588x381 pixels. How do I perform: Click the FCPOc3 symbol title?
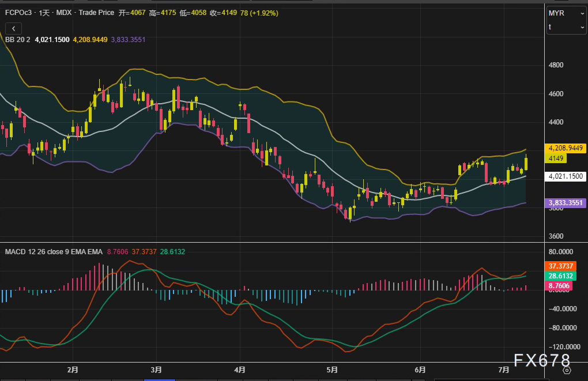tap(18, 12)
